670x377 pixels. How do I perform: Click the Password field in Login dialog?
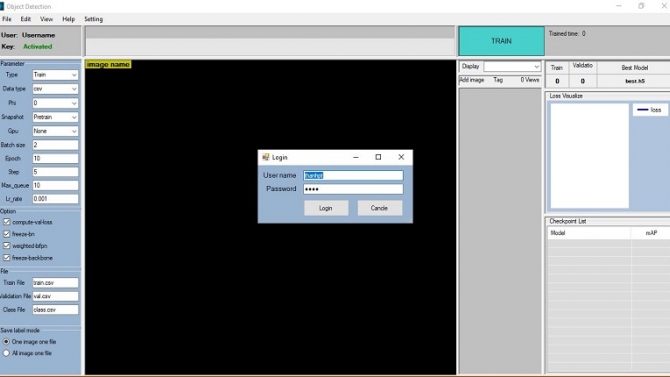(x=353, y=189)
